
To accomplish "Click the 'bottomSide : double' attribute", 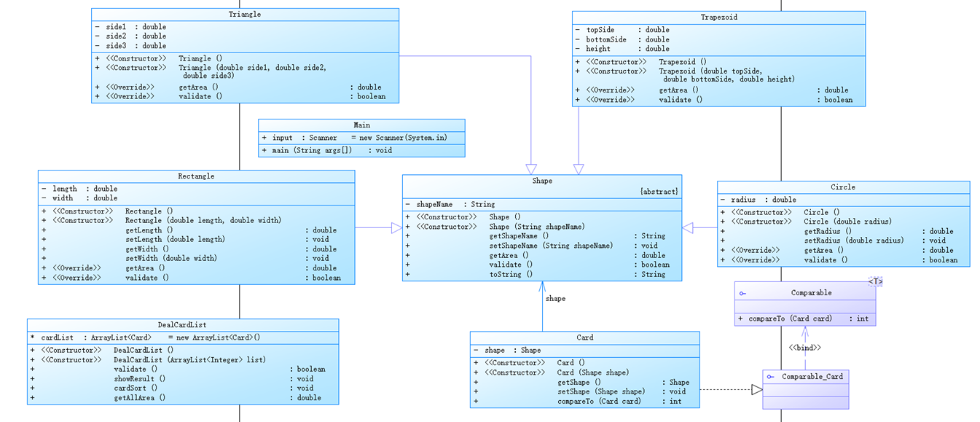I will [622, 40].
